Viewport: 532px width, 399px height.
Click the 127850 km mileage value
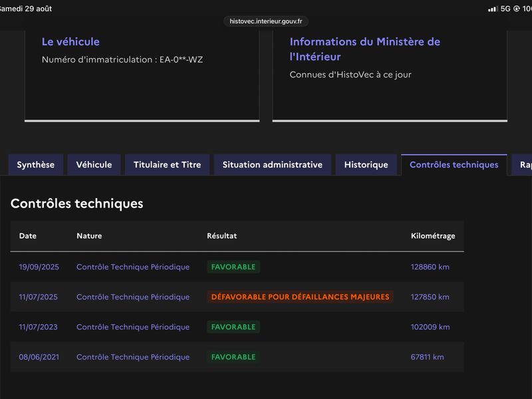[x=430, y=297]
